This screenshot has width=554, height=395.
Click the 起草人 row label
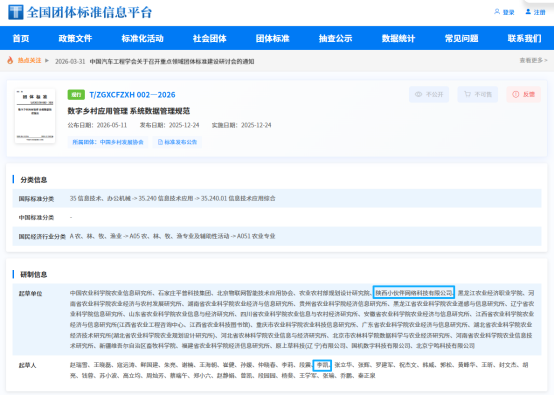(x=28, y=365)
